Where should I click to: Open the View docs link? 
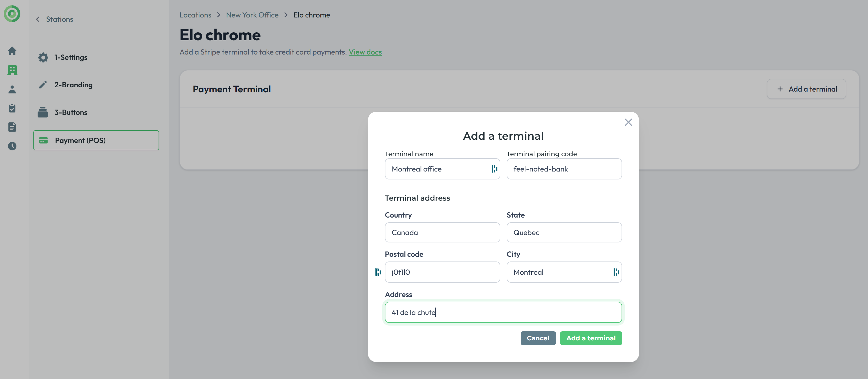365,52
